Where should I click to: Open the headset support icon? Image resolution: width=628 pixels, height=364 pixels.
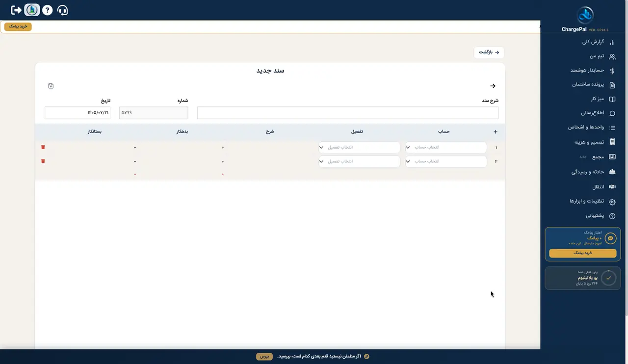(62, 10)
